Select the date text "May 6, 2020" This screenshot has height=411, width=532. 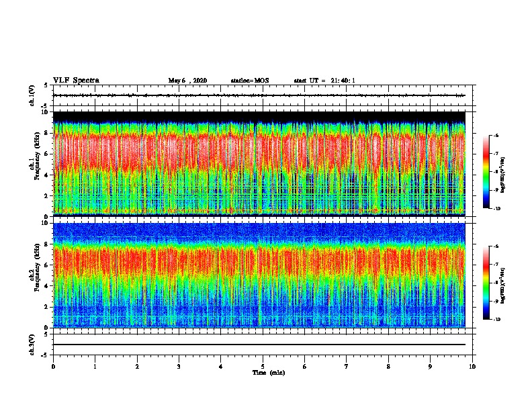tap(187, 81)
